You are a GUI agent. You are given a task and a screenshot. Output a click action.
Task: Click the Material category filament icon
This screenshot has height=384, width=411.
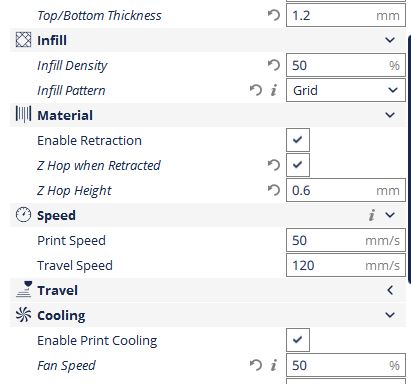(x=23, y=115)
